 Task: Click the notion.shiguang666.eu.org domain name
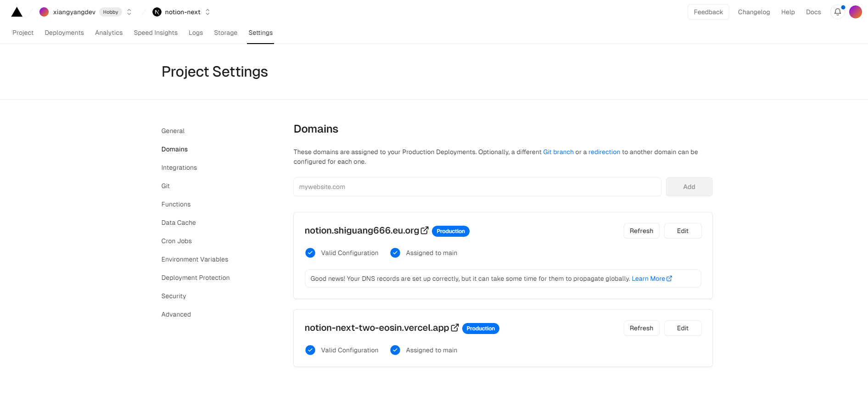point(362,230)
